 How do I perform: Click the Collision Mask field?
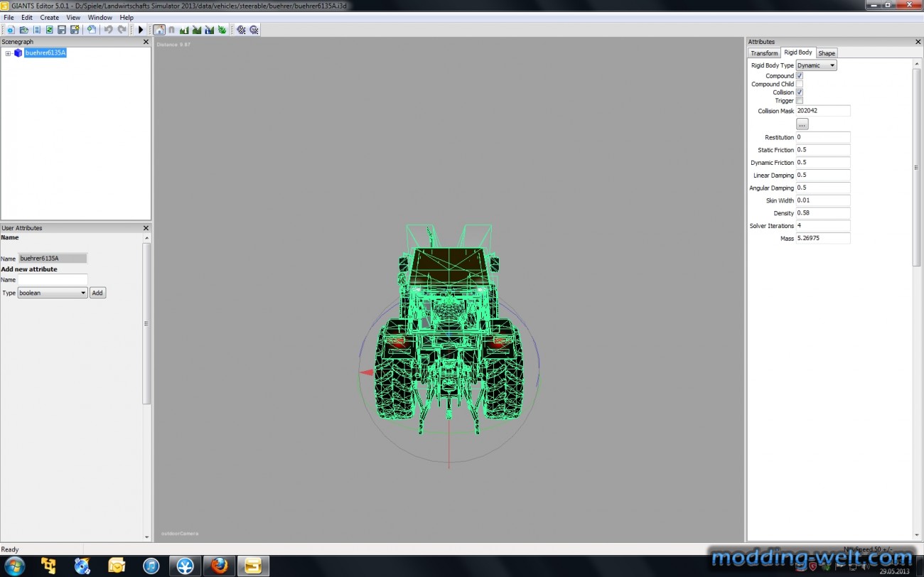pos(823,111)
